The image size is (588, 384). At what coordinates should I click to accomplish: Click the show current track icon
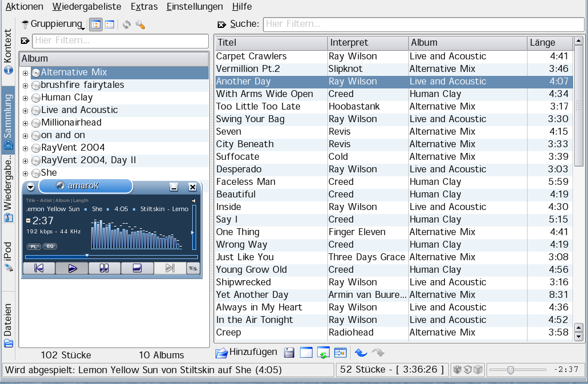click(340, 353)
